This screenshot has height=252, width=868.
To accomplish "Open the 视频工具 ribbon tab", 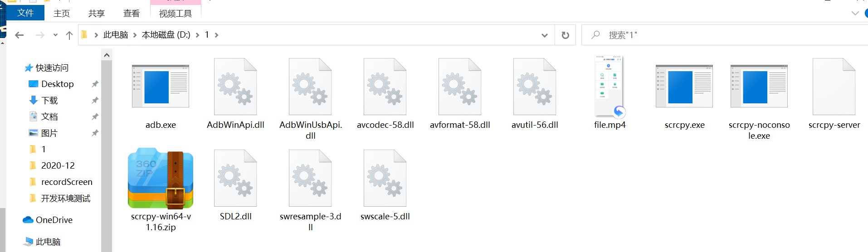I will click(x=176, y=14).
